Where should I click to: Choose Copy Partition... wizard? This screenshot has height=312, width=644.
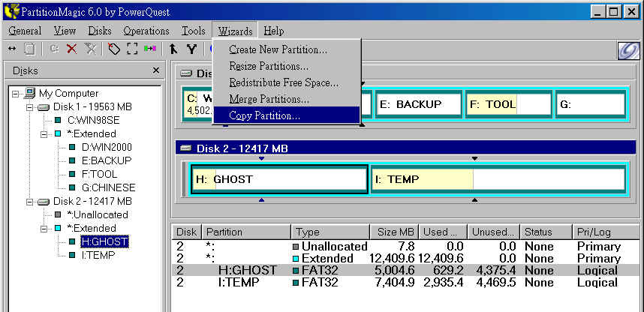pyautogui.click(x=286, y=115)
